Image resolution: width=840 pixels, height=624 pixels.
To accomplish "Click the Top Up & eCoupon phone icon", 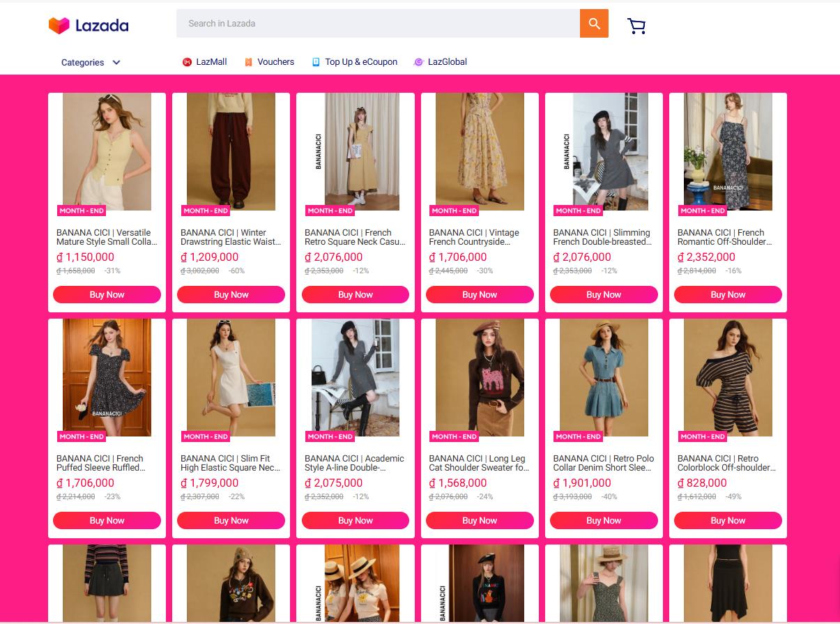I will [x=316, y=62].
